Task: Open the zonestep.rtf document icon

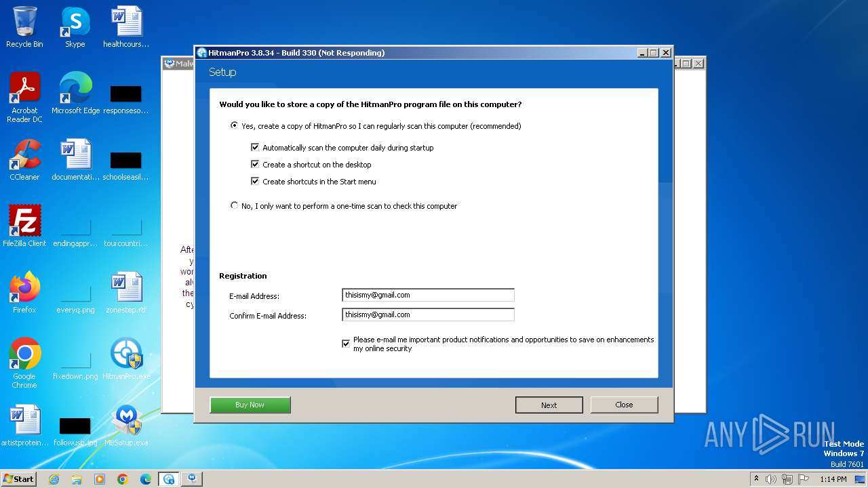Action: point(126,293)
